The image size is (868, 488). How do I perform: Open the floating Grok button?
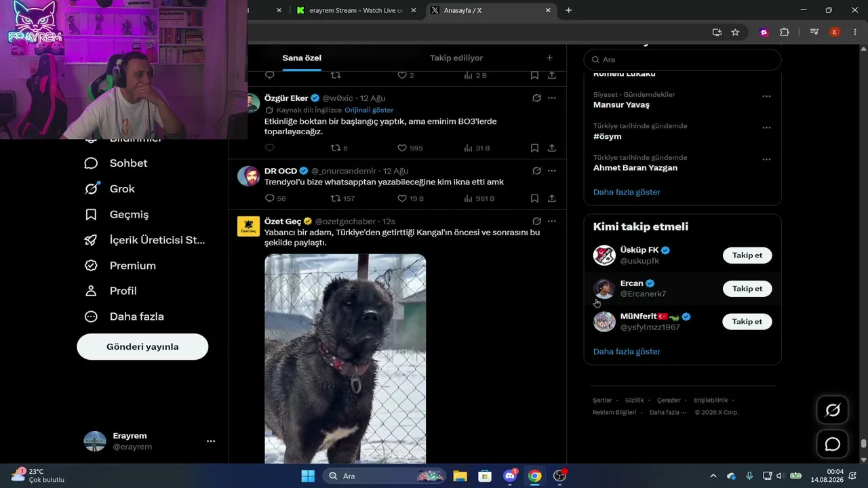[x=832, y=410]
